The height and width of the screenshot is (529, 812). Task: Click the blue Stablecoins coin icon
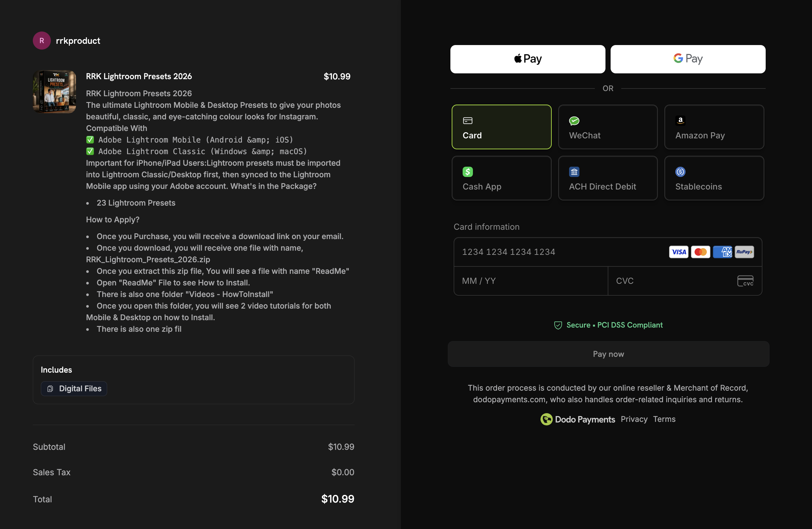(x=680, y=172)
